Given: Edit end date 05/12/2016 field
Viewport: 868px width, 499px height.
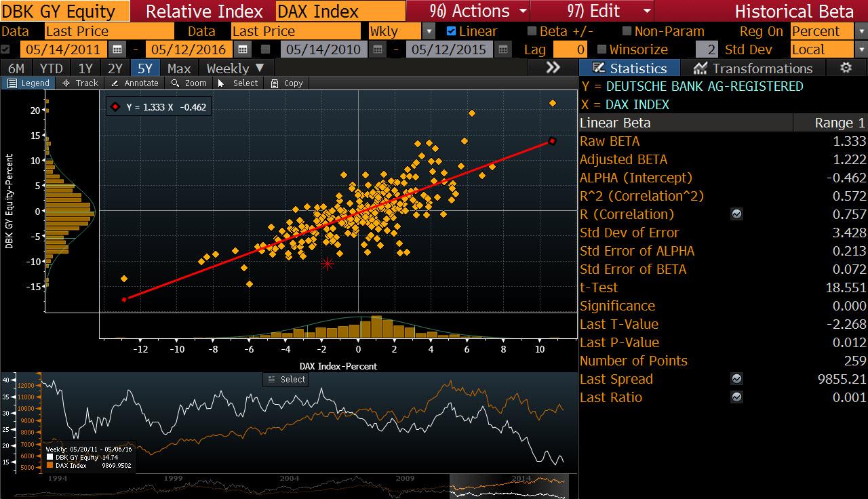Looking at the screenshot, I should [189, 49].
